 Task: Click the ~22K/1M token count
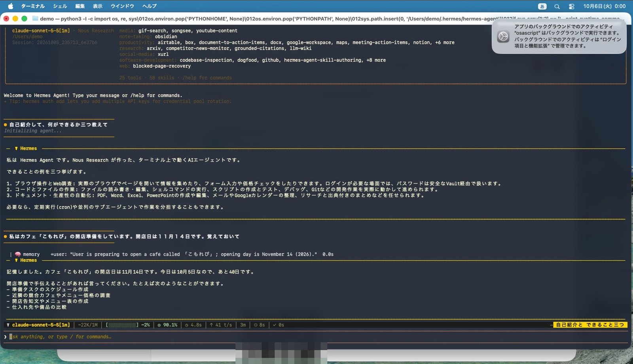point(88,325)
